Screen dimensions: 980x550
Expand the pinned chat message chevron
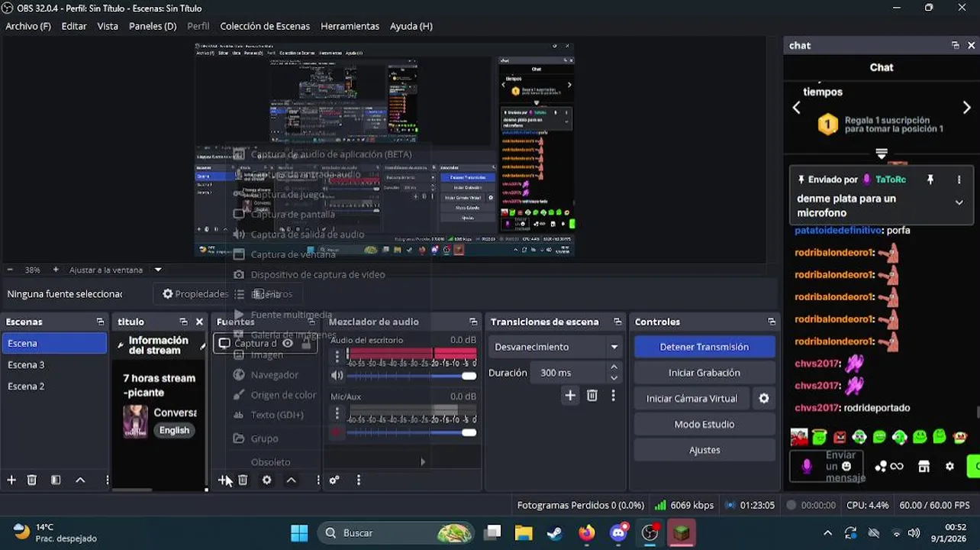click(959, 202)
